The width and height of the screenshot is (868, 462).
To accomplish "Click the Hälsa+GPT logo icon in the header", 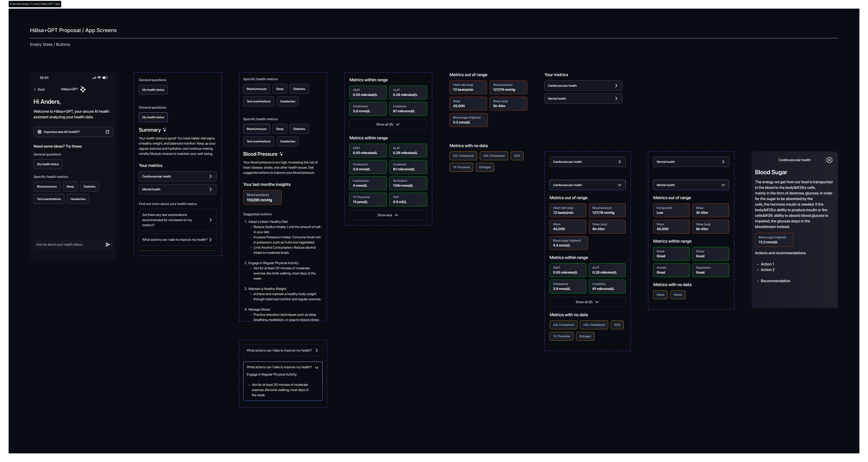I will click(x=83, y=89).
